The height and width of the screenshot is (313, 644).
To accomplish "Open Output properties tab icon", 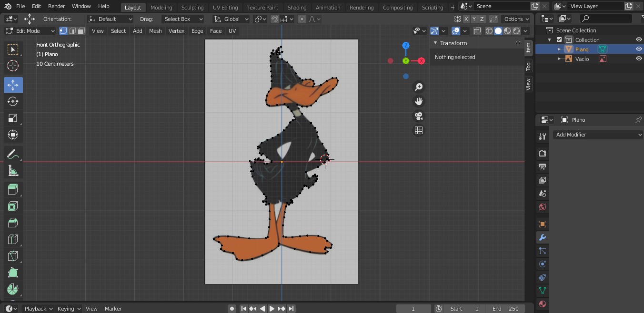I will tap(542, 167).
